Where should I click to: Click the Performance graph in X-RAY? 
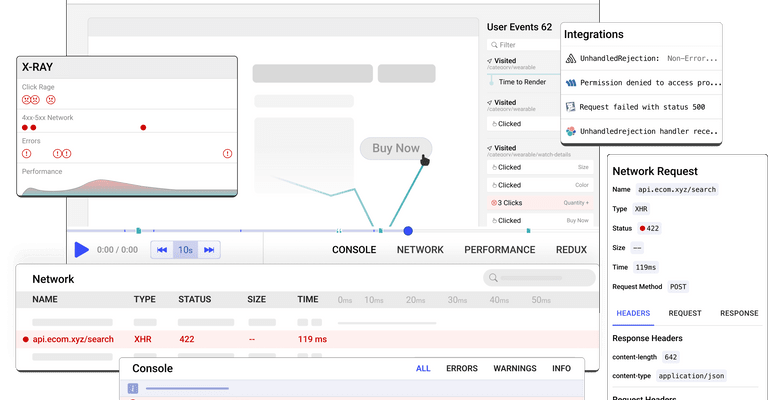point(127,187)
